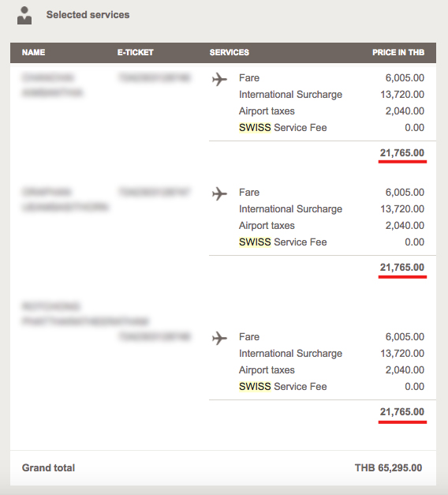Click the Selected services heading

88,15
